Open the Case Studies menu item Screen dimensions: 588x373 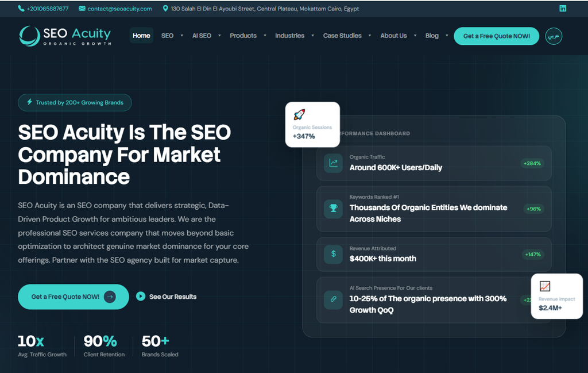click(x=342, y=36)
